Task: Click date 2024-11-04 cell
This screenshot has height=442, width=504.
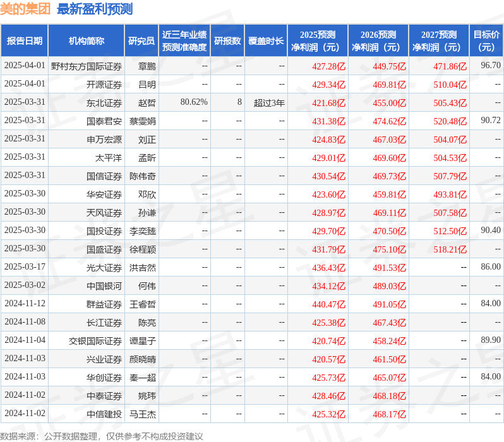Action: coord(25,340)
